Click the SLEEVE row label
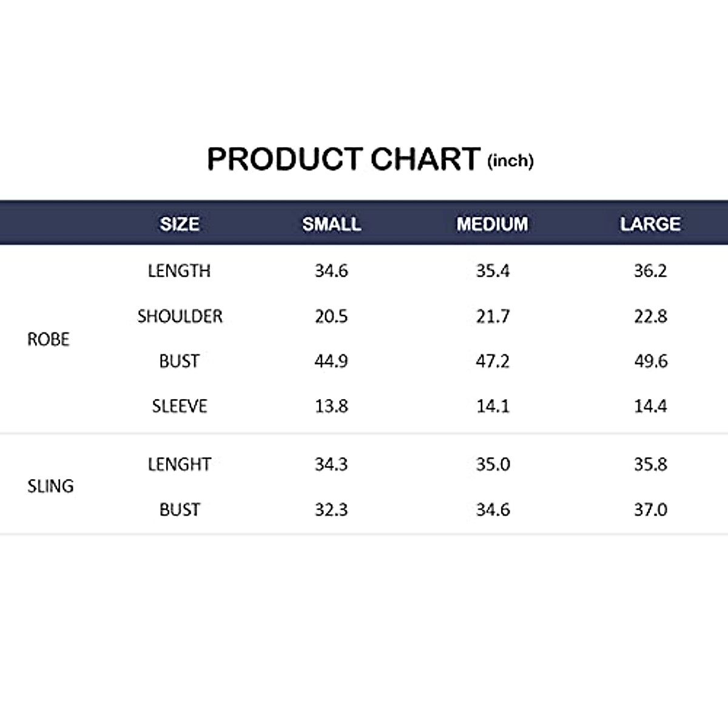 180,406
